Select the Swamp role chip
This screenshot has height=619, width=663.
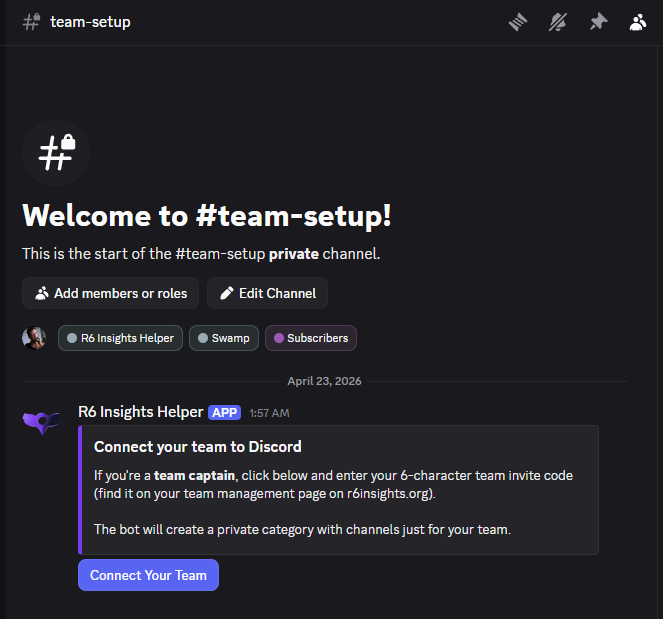pos(224,338)
